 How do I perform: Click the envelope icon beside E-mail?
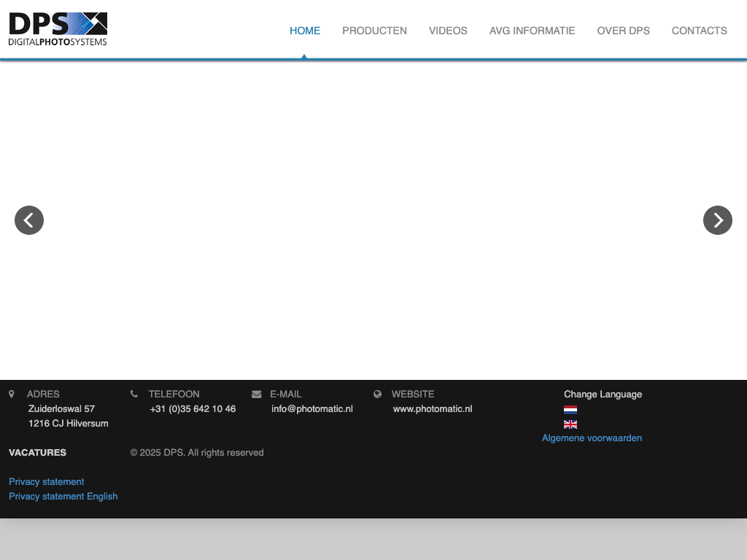[256, 394]
